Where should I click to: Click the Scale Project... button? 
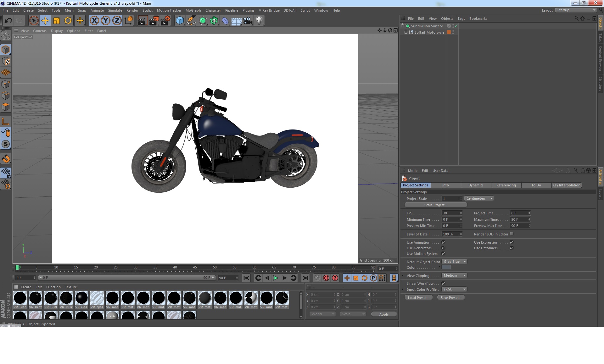tap(436, 205)
